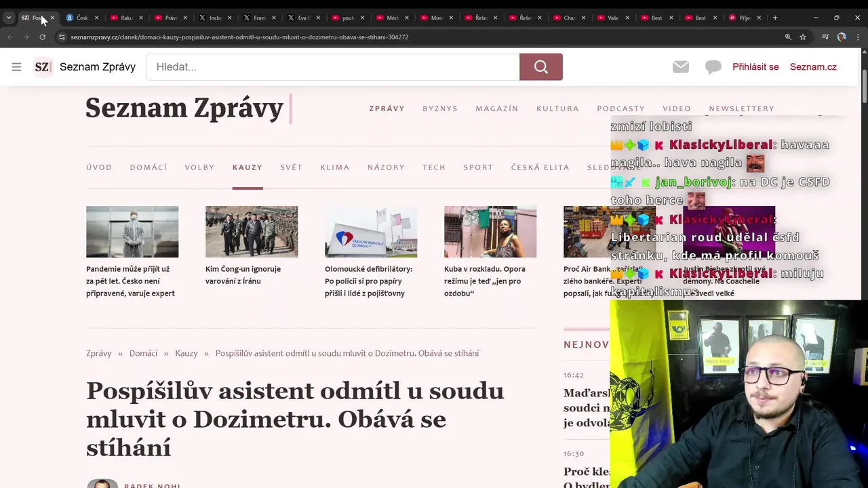
Task: Open the BYZNYS section in top menu
Action: pos(440,108)
